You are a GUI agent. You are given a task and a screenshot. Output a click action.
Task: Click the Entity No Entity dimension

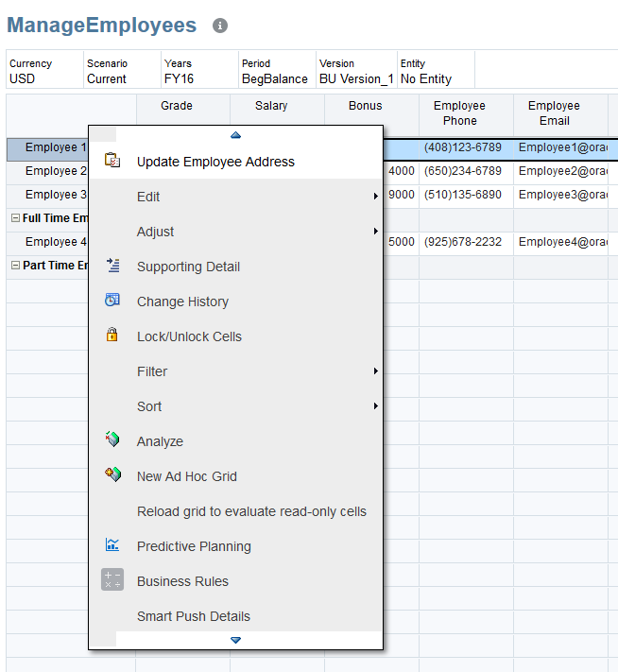pyautogui.click(x=436, y=70)
